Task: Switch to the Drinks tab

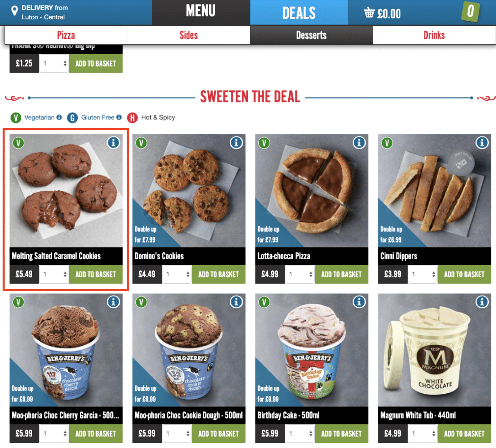Action: tap(434, 35)
